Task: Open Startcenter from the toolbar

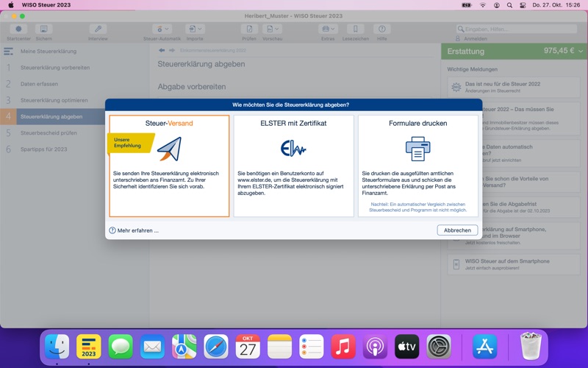Action: 18,32
